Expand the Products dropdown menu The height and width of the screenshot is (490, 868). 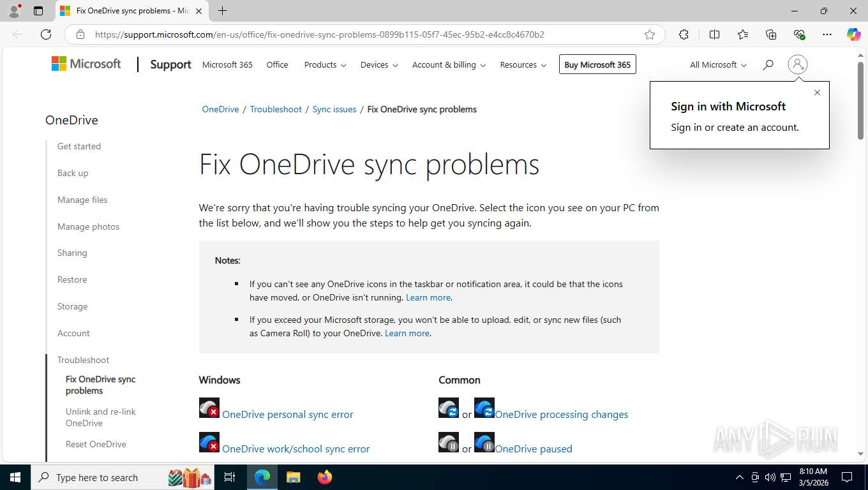click(325, 64)
